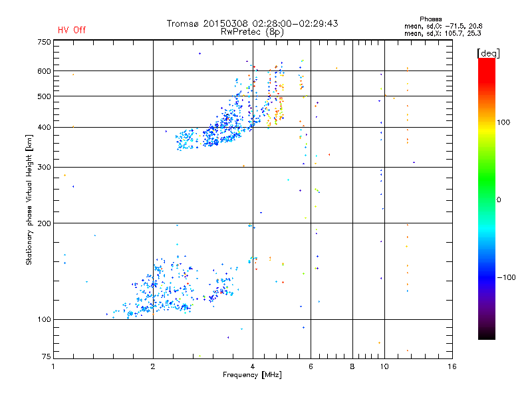
Task: Click the y-axis tick label '200'
Action: pos(44,223)
